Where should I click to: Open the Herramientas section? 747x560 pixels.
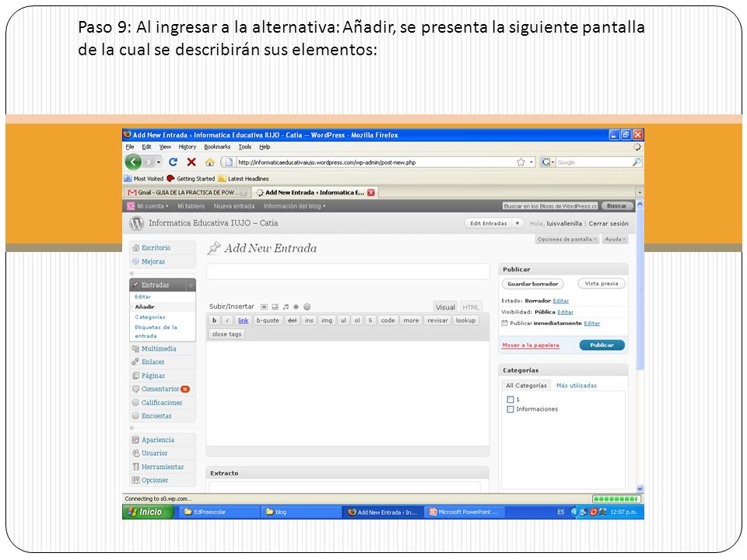(x=163, y=467)
